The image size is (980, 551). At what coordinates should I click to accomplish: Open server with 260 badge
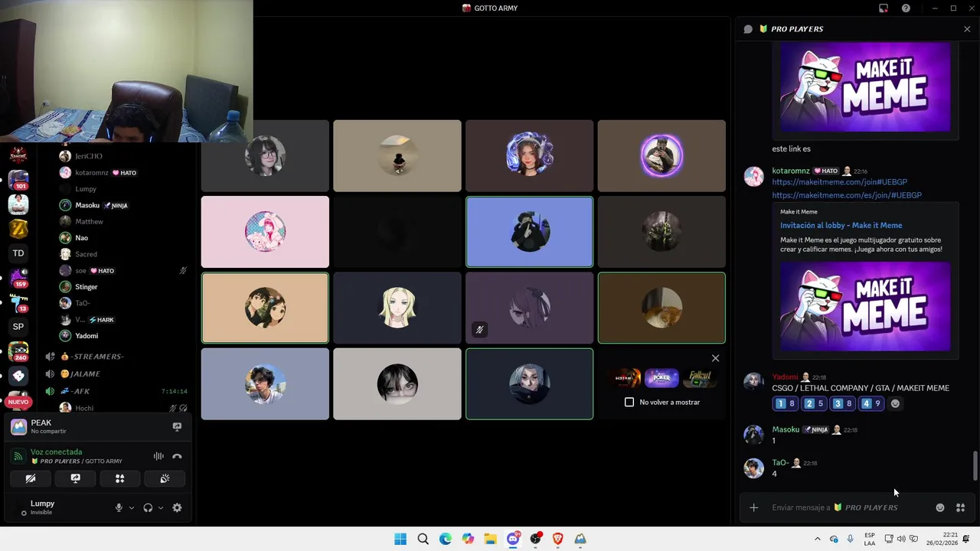[x=18, y=351]
